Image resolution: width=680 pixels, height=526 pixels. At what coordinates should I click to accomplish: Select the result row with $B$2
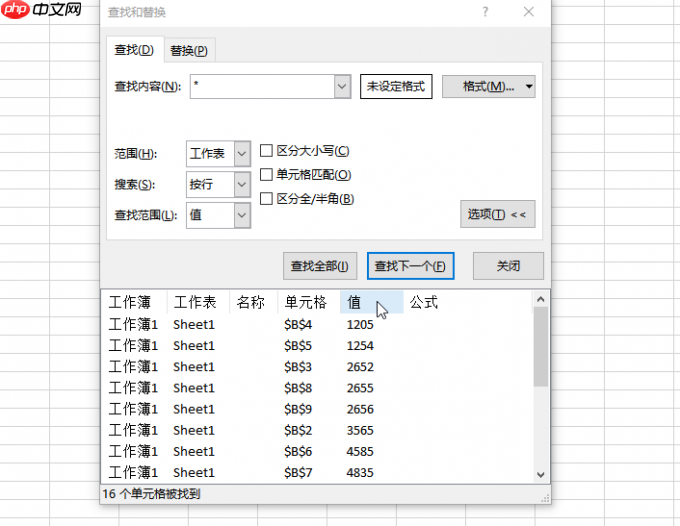(x=317, y=430)
